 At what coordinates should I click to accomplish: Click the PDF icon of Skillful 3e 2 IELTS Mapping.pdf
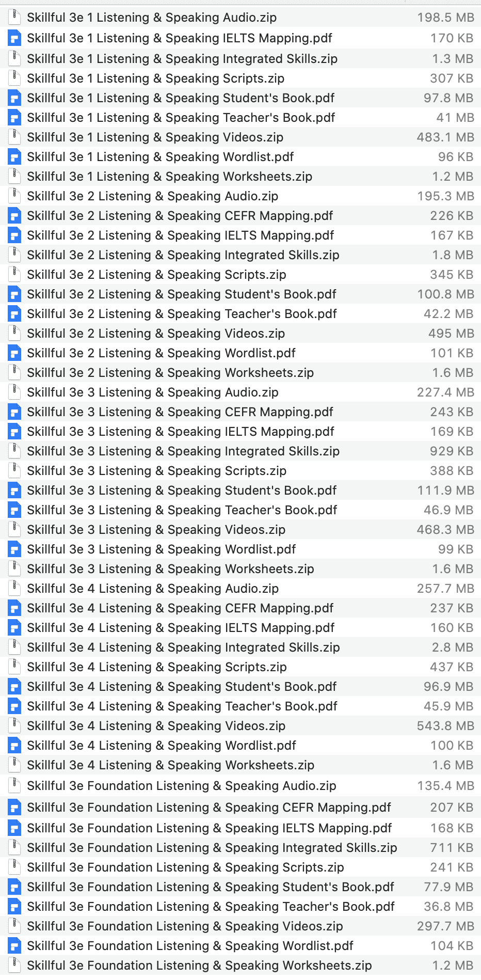15,235
